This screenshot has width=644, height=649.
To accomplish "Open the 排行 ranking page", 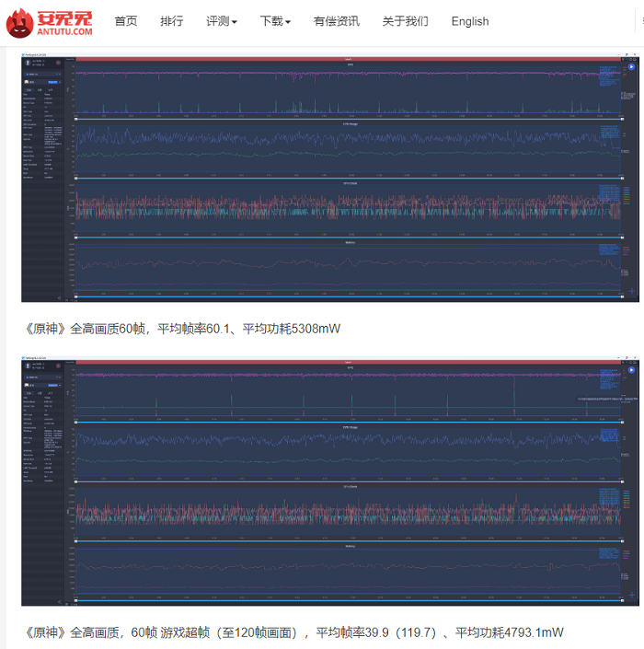I will (x=171, y=21).
